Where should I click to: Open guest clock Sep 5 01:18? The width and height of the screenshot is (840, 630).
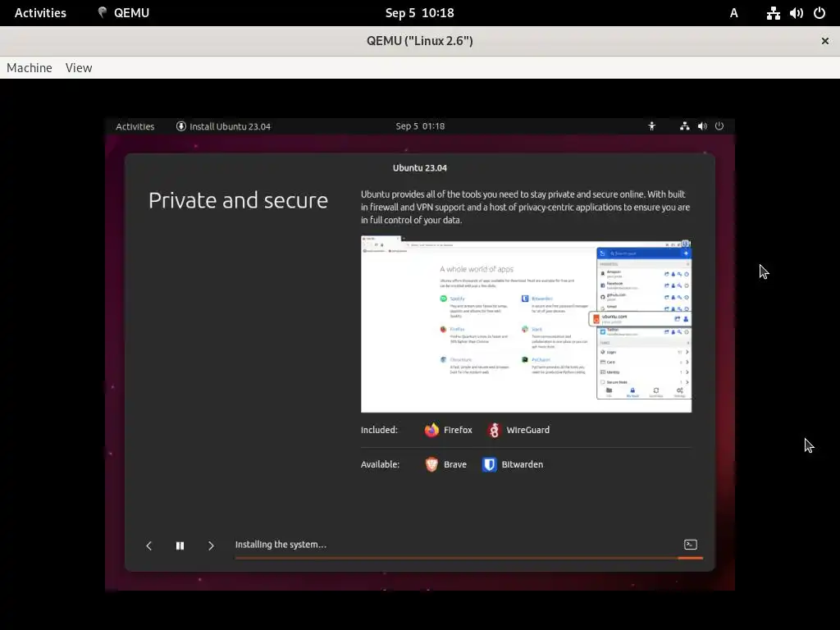(x=420, y=126)
